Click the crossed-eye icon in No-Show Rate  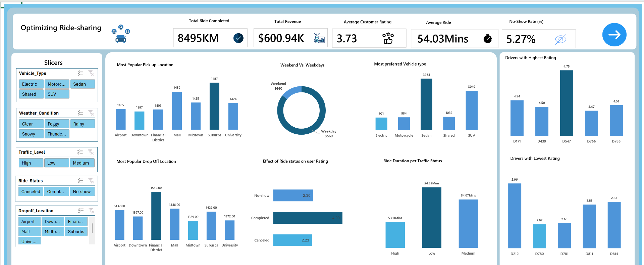(560, 39)
